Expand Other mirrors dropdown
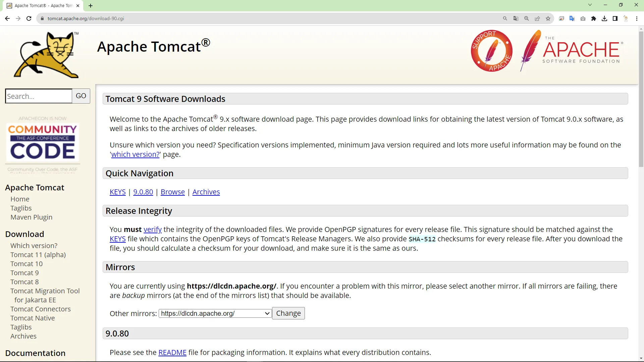644x362 pixels. [x=215, y=313]
